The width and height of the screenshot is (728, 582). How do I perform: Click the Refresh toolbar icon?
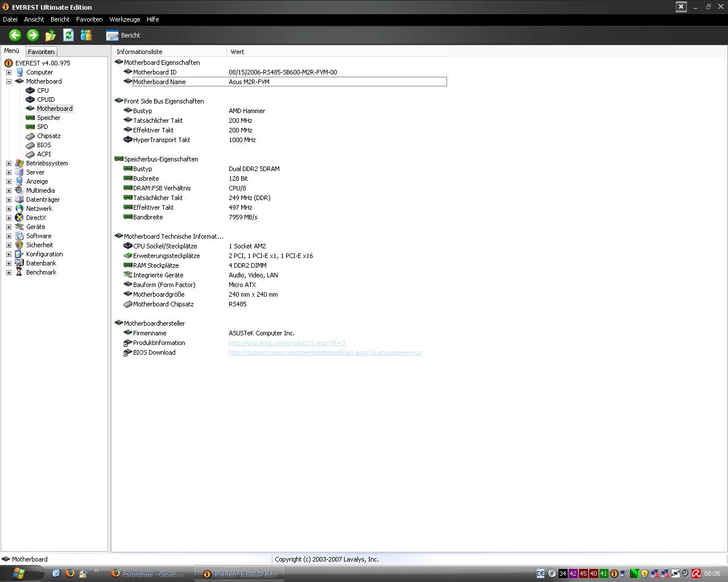click(x=68, y=35)
